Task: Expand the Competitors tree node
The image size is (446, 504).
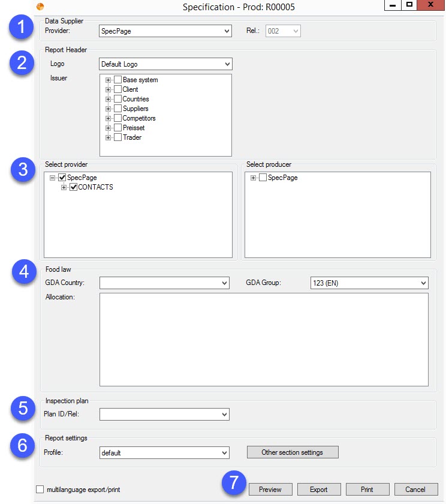Action: 109,119
